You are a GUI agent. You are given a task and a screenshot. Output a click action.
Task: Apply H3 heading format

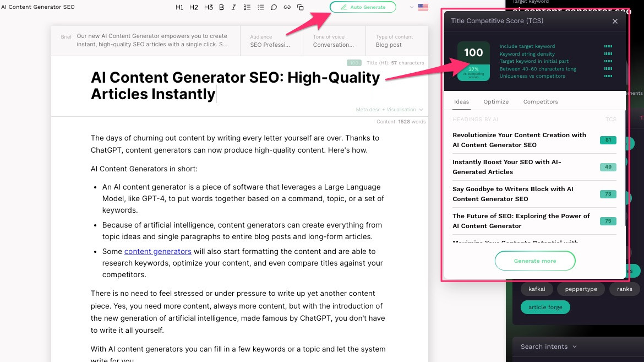(x=208, y=7)
